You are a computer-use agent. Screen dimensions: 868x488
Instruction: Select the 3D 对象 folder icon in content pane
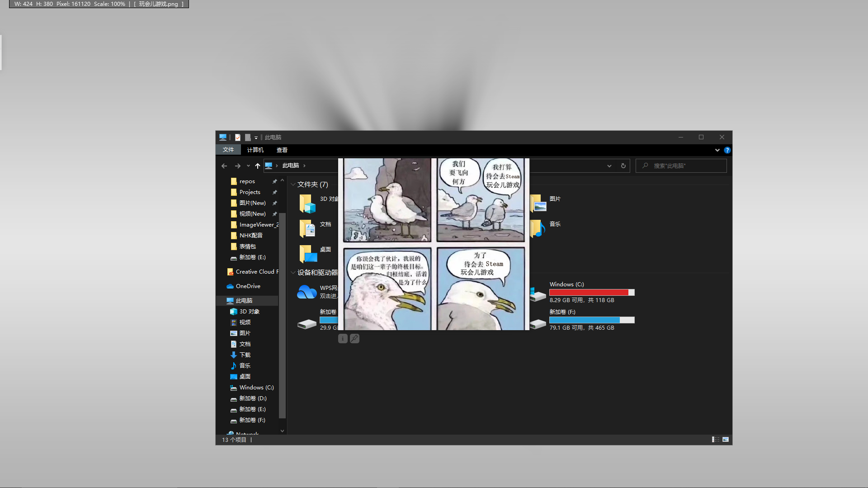(307, 204)
